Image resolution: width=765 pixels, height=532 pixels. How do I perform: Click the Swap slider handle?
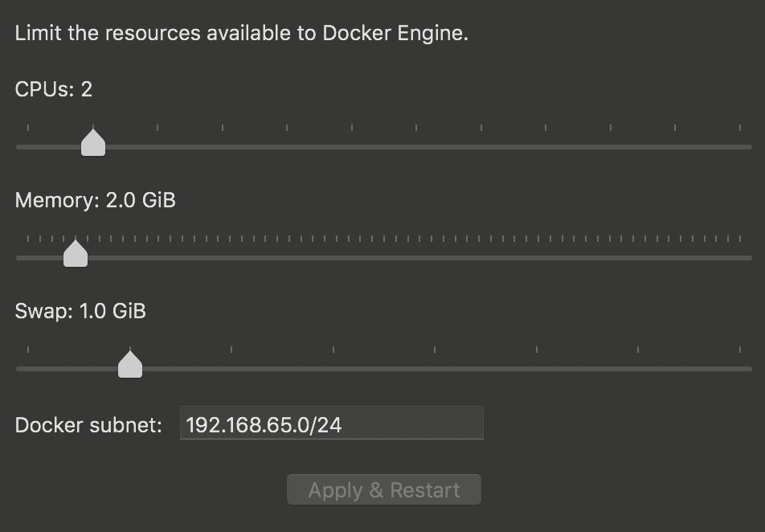(130, 364)
